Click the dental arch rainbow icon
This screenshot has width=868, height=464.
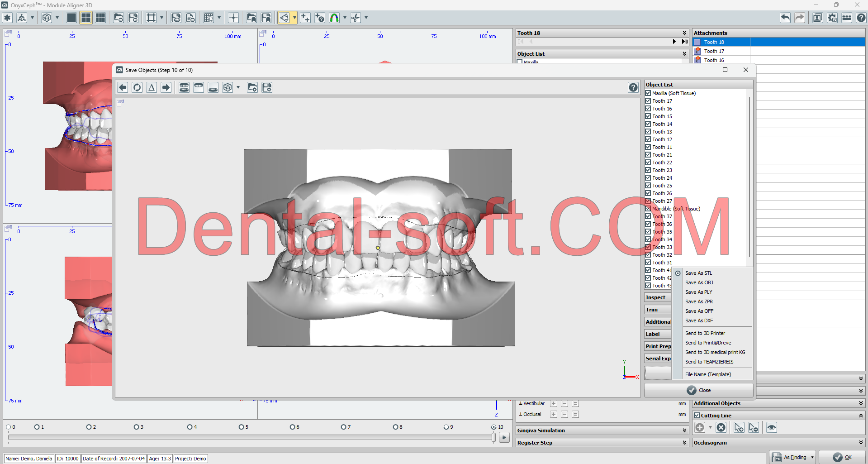[x=334, y=18]
